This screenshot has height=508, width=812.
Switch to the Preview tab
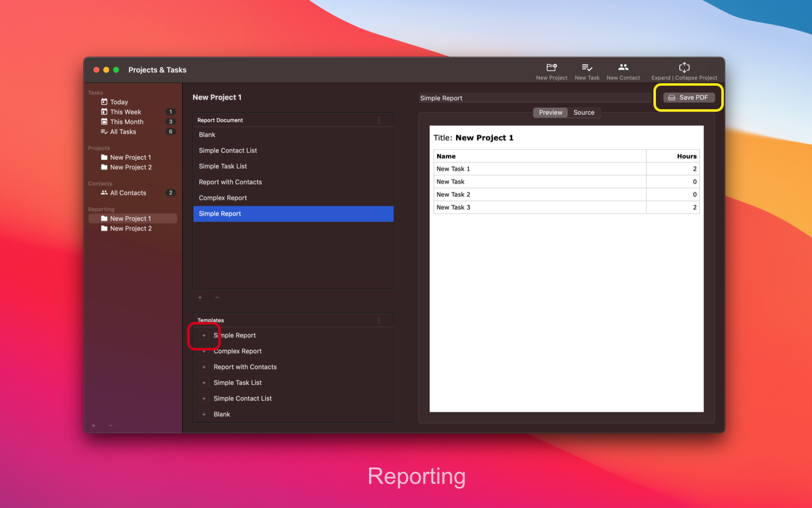click(x=550, y=112)
